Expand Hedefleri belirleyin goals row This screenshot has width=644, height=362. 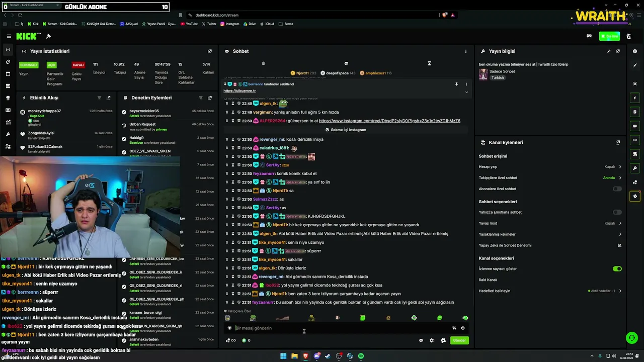coord(550,291)
